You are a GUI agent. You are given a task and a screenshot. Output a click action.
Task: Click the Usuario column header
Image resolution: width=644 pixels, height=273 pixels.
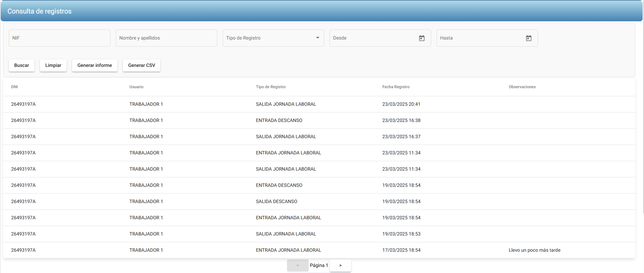(x=136, y=87)
